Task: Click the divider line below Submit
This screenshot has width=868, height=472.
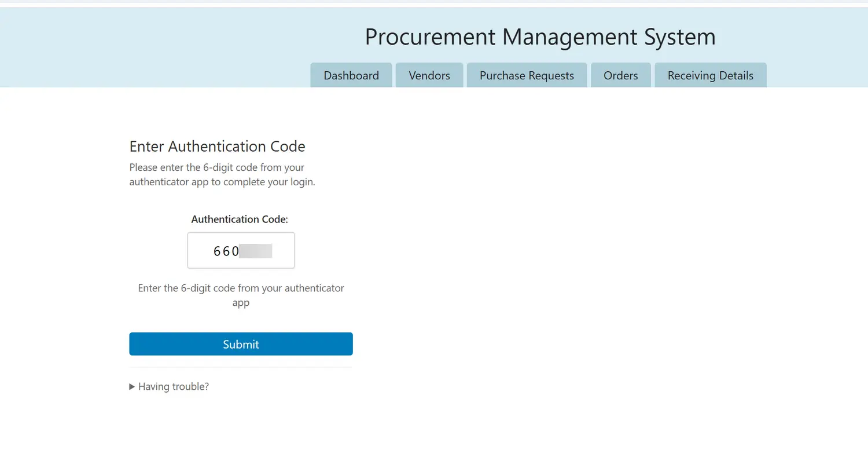Action: click(x=241, y=367)
